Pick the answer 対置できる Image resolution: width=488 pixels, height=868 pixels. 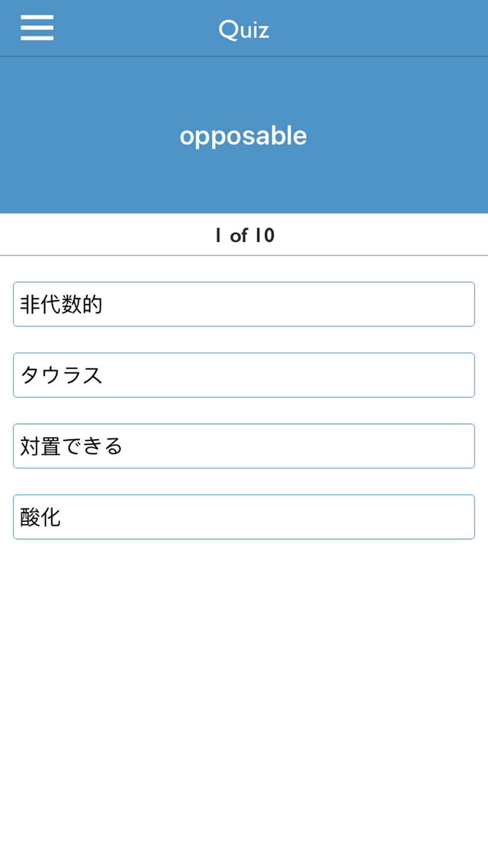[x=244, y=446]
